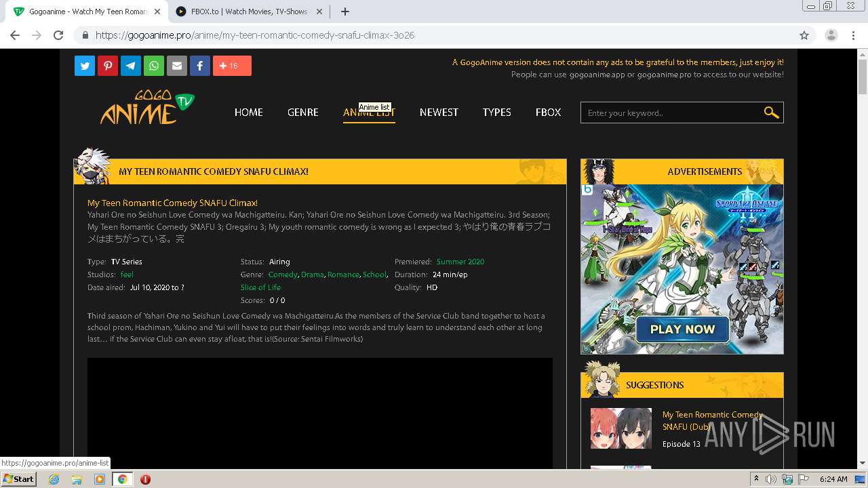Screen dimensions: 868x488
Task: Open network status icon in system tray
Action: tap(787, 479)
